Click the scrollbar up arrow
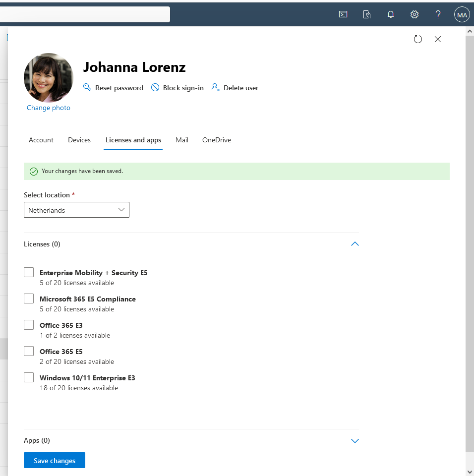Image resolution: width=474 pixels, height=476 pixels. 470,31
